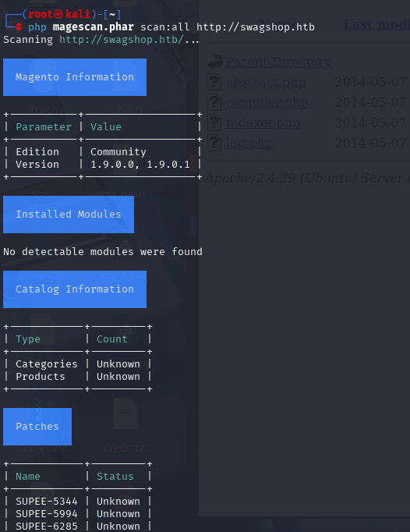This screenshot has height=532, width=410.
Task: Open the Parent Directory link
Action: [278, 62]
